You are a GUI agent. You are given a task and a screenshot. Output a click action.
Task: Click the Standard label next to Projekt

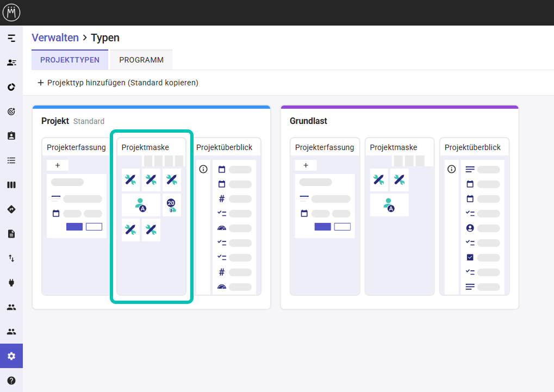[89, 121]
